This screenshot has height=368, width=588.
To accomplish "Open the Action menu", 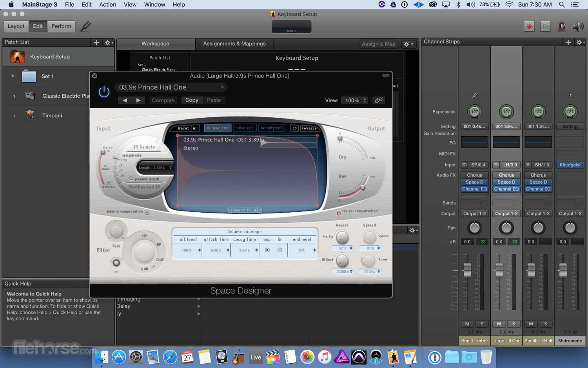I will coord(107,5).
